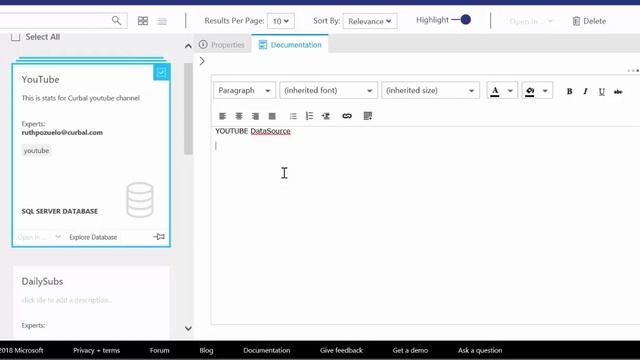
Task: Click the youtube tag on tile
Action: [x=36, y=151]
